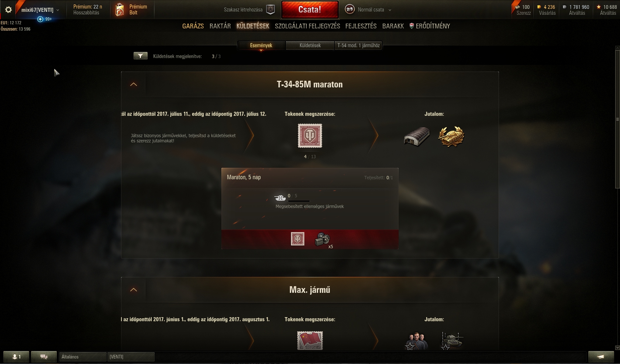Click the golden tank reward icon

(451, 136)
